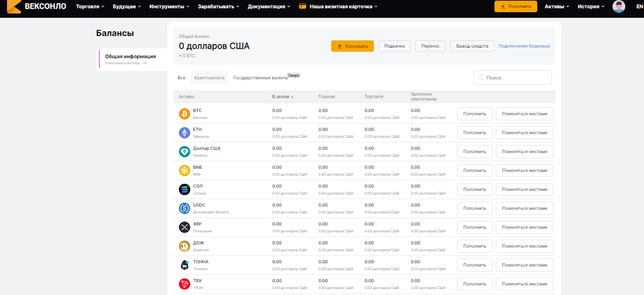Screen dimensions: 644x295
Task: Click Пополнить button beside total balance
Action: 352,46
